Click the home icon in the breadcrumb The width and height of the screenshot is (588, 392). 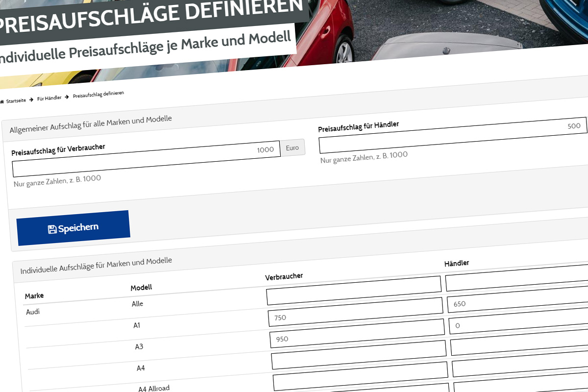[x=2, y=101]
